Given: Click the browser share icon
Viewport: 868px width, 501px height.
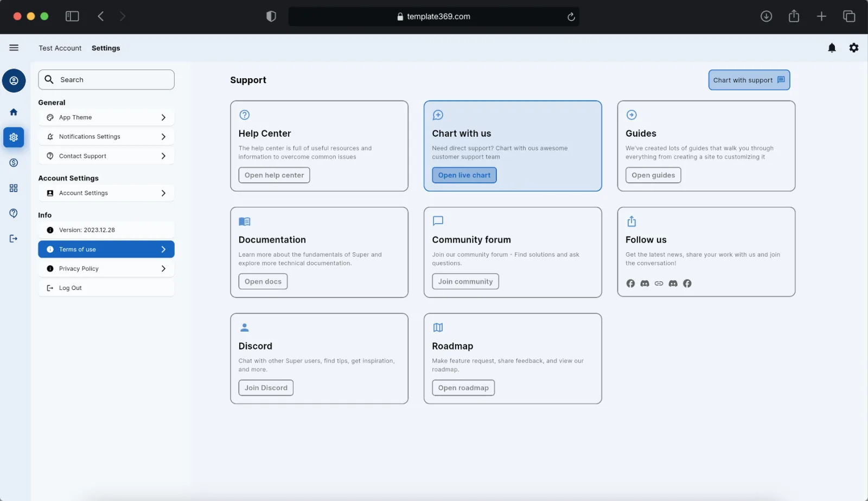Looking at the screenshot, I should click(x=794, y=16).
